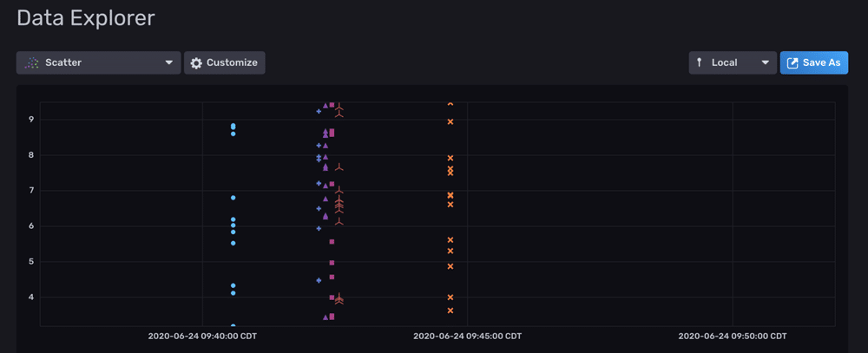This screenshot has height=353, width=868.
Task: Select the 09:40:00 CDT x-axis label
Action: pos(202,336)
